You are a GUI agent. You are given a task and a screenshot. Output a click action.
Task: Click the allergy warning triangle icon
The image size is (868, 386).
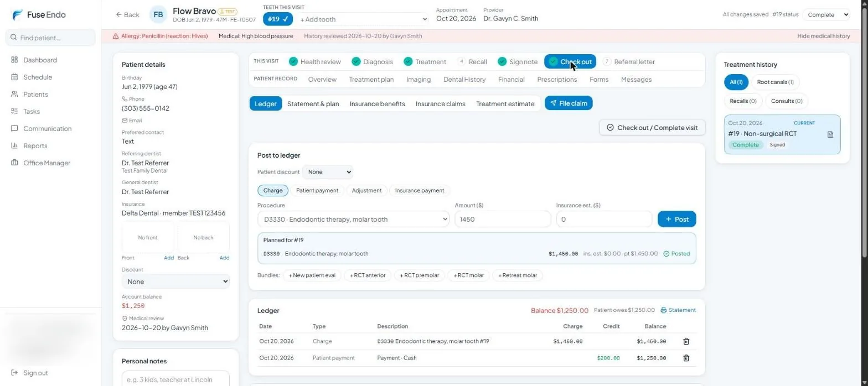116,36
